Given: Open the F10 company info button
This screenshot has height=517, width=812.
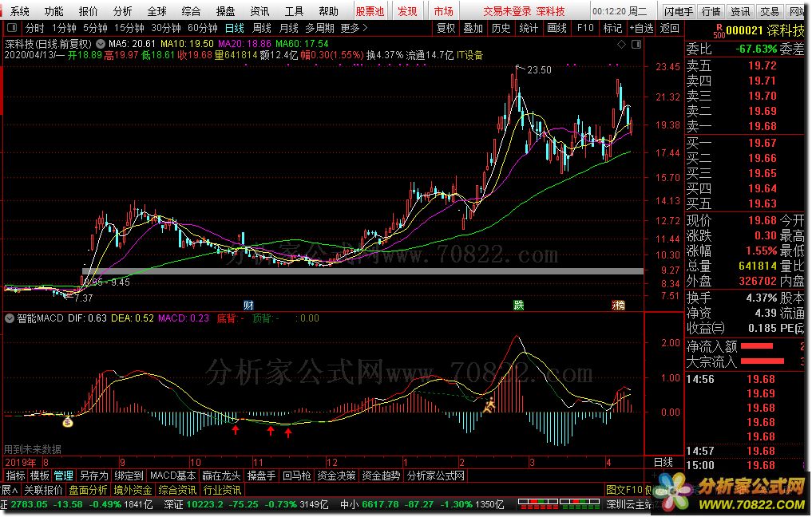Looking at the screenshot, I should coord(585,28).
